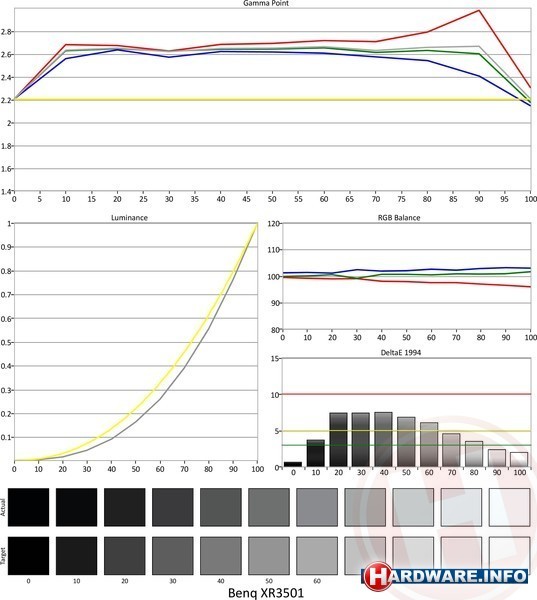Click the 15 y-axis label on DeltaE chart
Viewport: 537px width, 600px height.
pyautogui.click(x=276, y=359)
